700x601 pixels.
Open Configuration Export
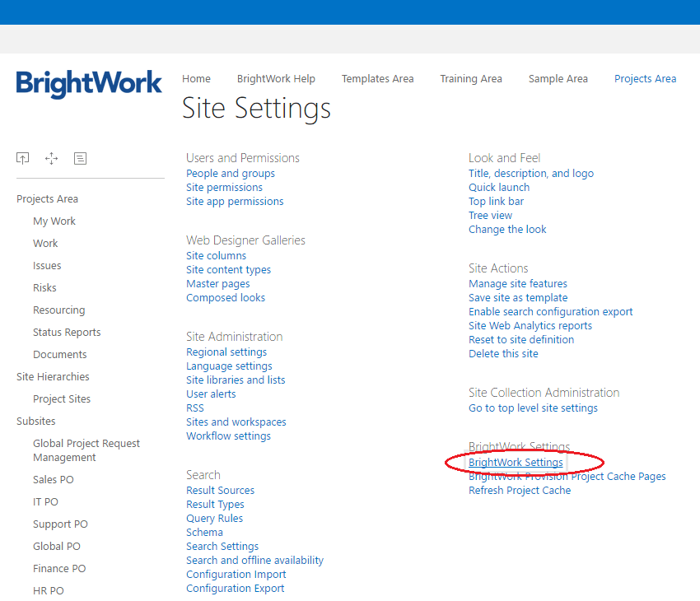coord(236,589)
